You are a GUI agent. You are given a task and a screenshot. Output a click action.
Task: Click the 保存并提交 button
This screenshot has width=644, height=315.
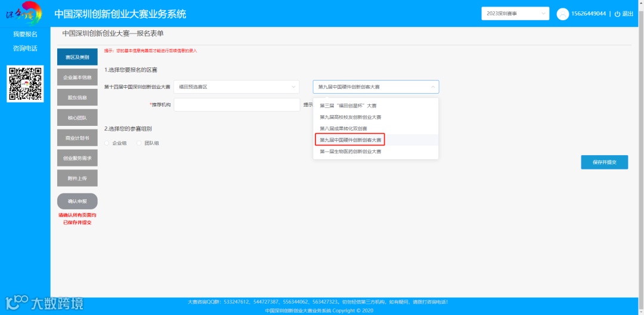point(604,162)
